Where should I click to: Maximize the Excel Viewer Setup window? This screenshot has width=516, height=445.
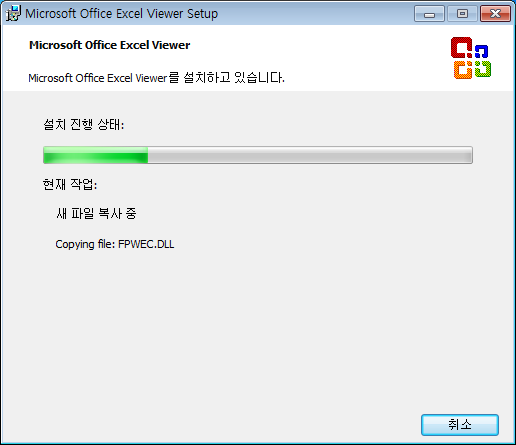click(x=462, y=14)
